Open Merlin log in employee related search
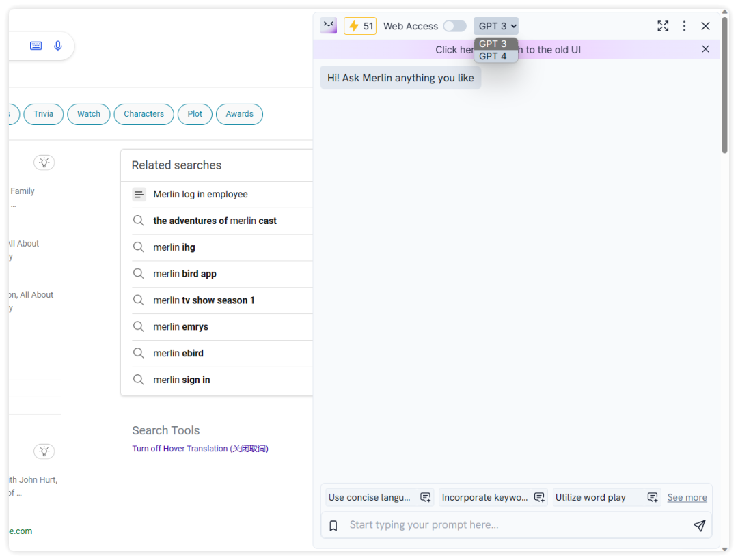The height and width of the screenshot is (560, 738). (200, 194)
